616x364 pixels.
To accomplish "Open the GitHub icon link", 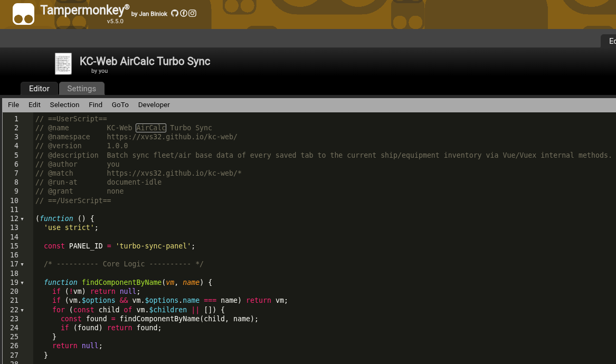I will pos(175,13).
